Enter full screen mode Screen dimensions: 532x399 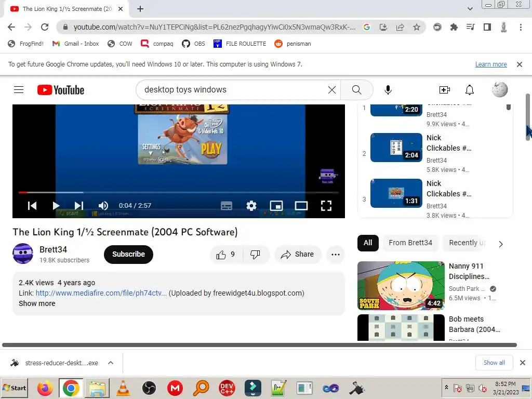(x=326, y=206)
